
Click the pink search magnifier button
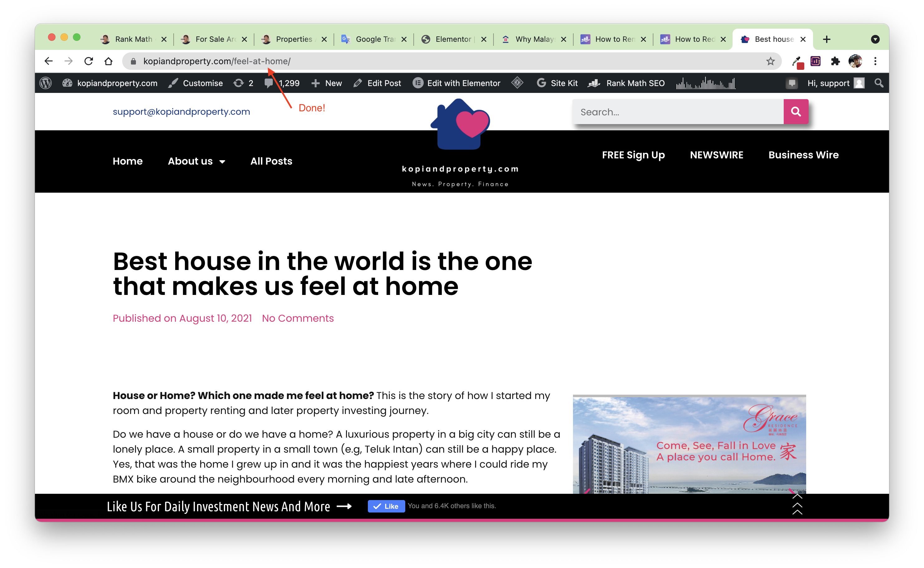coord(796,112)
